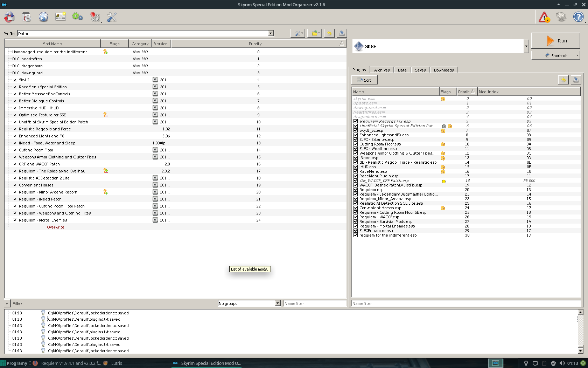Click the Run button
The width and height of the screenshot is (588, 368).
point(556,41)
